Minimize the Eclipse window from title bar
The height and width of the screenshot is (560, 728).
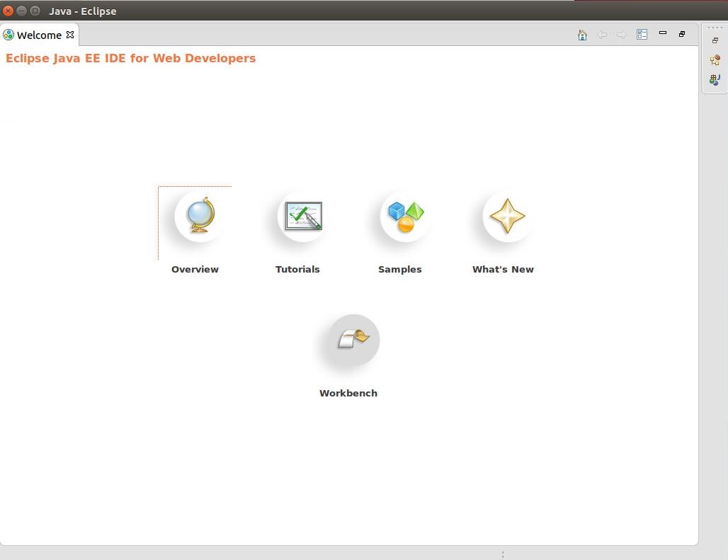21,11
